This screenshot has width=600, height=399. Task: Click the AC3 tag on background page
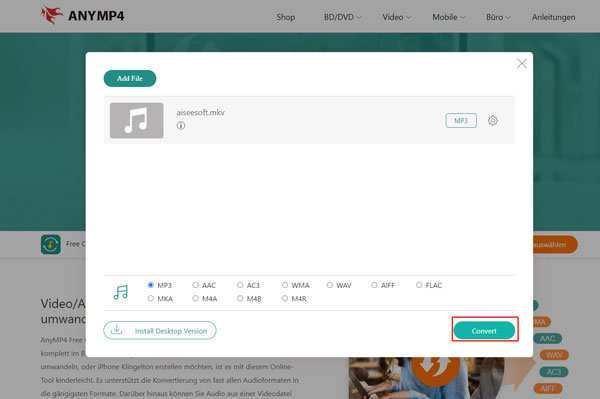554,372
